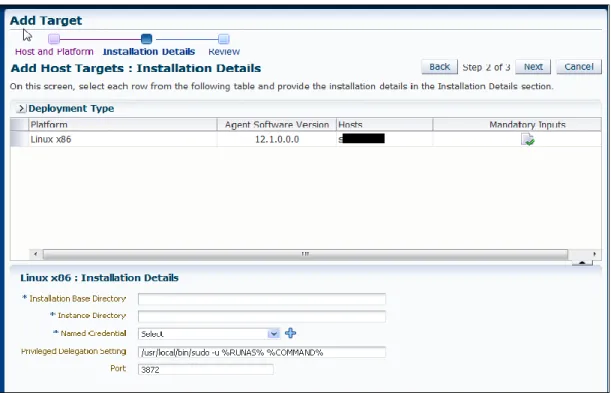Focus the Instance Directory field
The height and width of the screenshot is (393, 611).
[x=262, y=316]
